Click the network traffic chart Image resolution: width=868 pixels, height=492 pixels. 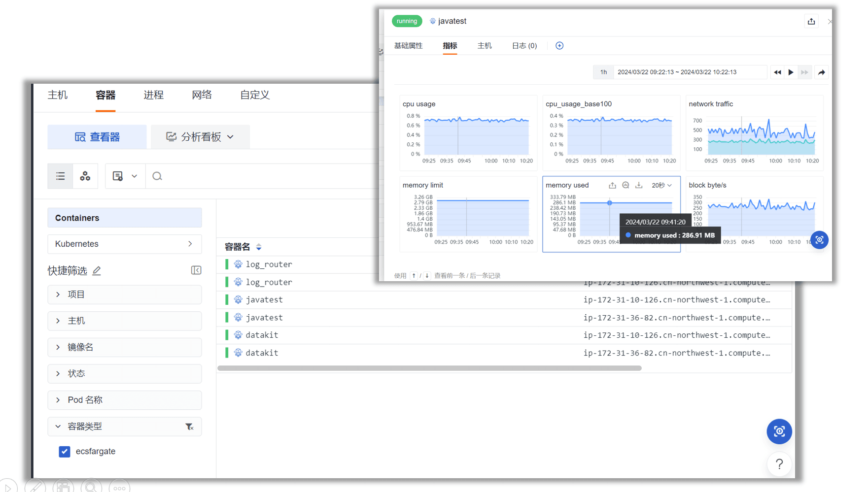pyautogui.click(x=754, y=133)
